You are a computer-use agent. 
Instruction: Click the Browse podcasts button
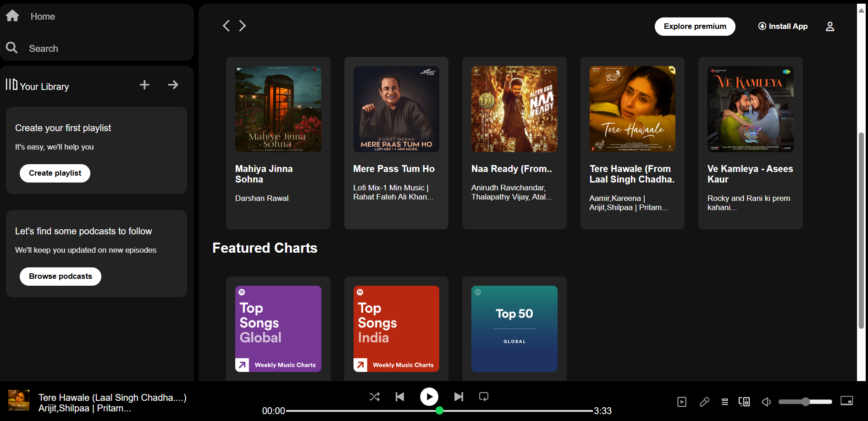(61, 277)
